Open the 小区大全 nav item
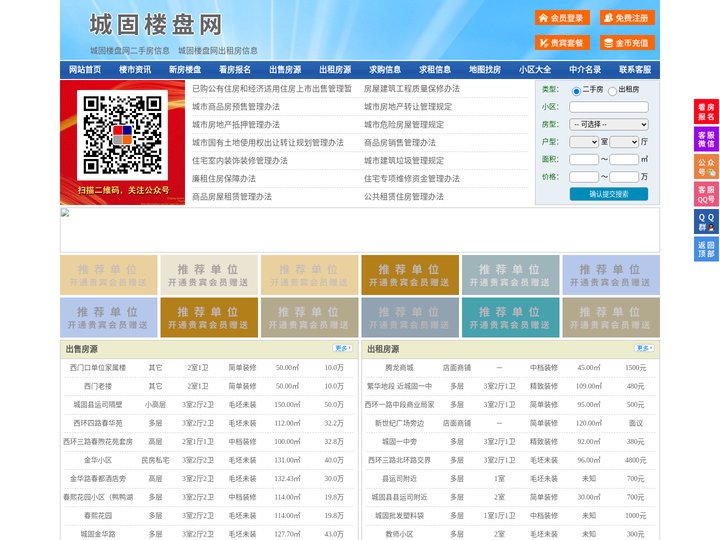Screen dimensions: 720x540 click(535, 70)
